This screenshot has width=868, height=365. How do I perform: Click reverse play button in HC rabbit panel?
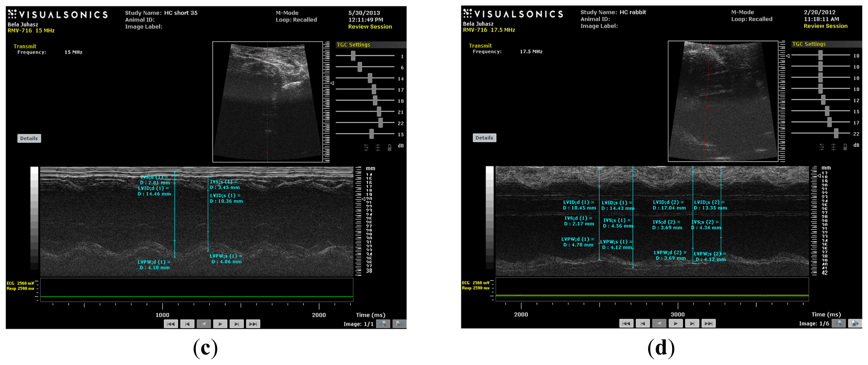point(659,323)
